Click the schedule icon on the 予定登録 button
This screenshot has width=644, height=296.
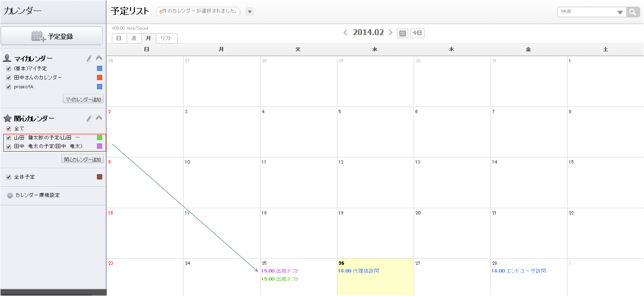(x=38, y=36)
